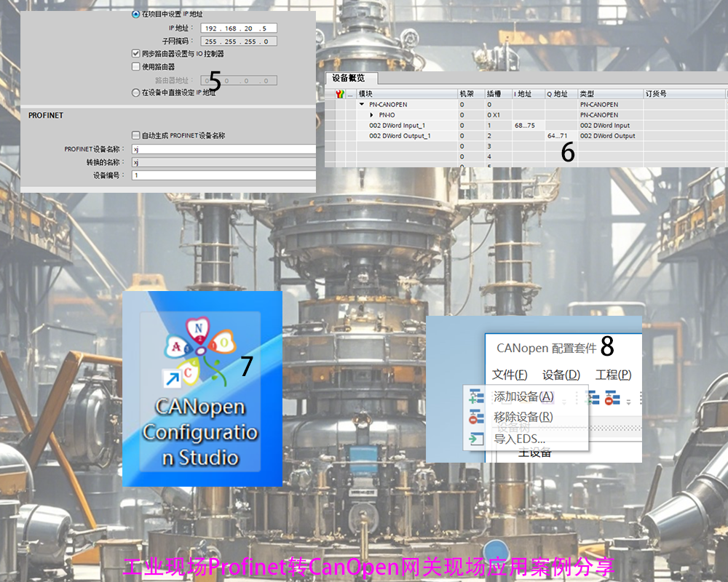Collapse the PN-CANOPEN tree row
This screenshot has width=728, height=582.
click(362, 105)
